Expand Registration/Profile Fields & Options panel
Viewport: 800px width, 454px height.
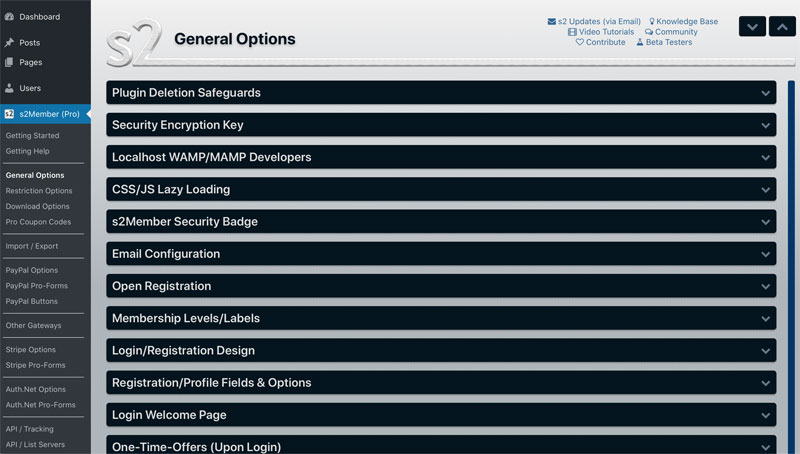(x=441, y=383)
